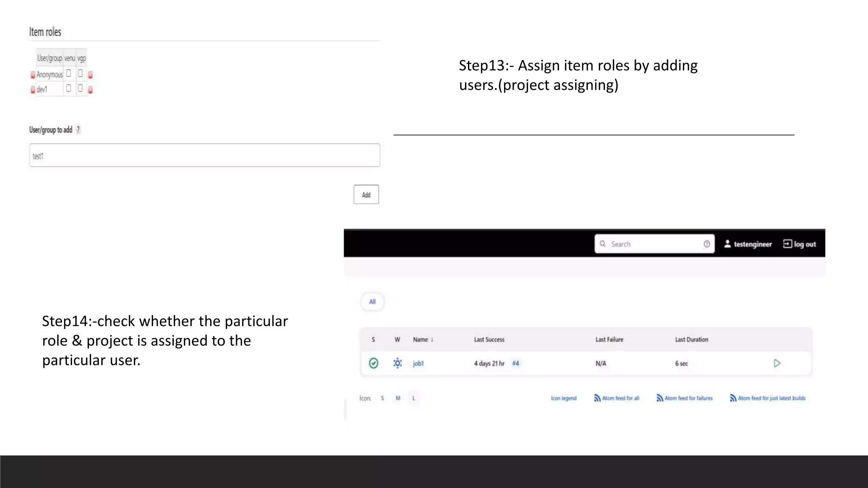Delete the Anonymous row using its right red icon
Viewport: 868px width, 488px height.
90,75
